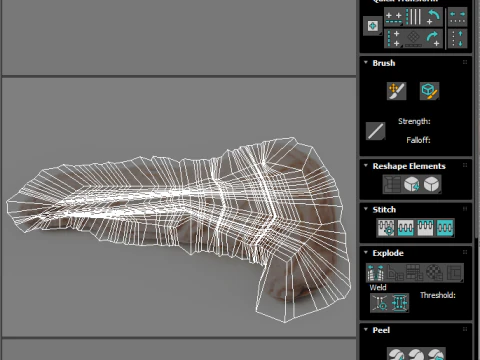Viewport: 480px width, 360px height.
Task: Click Stitch to Average icon
Action: click(406, 228)
